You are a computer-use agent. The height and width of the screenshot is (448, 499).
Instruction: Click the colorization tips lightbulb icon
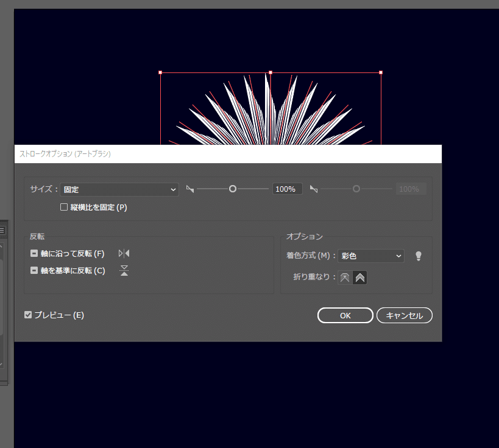[x=419, y=256]
